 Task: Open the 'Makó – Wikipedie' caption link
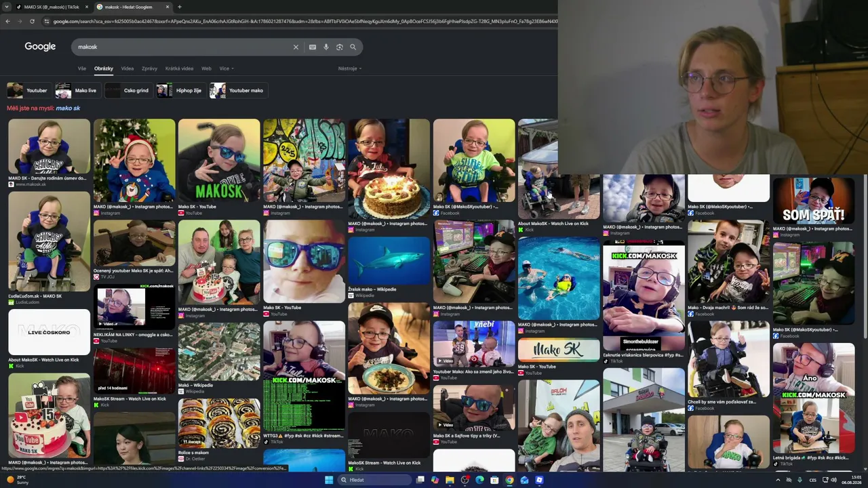(x=195, y=385)
